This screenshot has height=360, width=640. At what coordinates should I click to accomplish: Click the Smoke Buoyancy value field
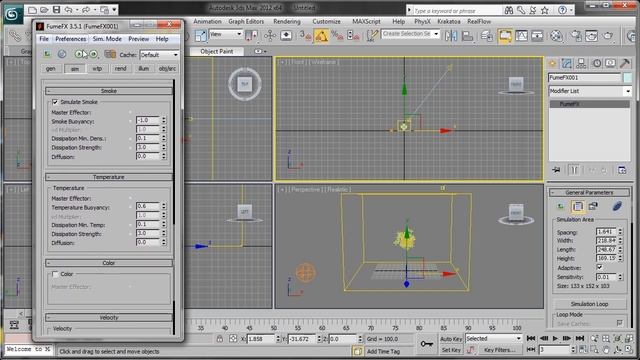point(147,120)
